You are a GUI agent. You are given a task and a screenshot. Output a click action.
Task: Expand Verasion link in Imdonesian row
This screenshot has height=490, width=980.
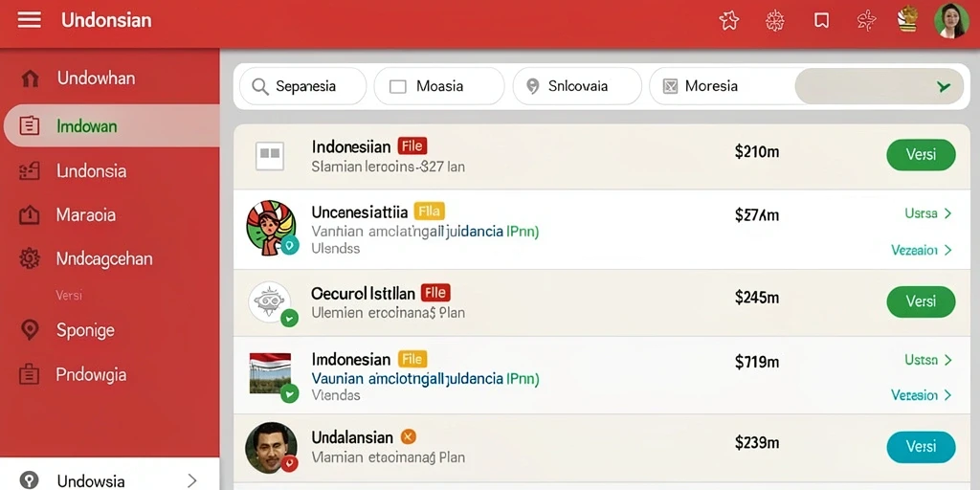point(922,395)
